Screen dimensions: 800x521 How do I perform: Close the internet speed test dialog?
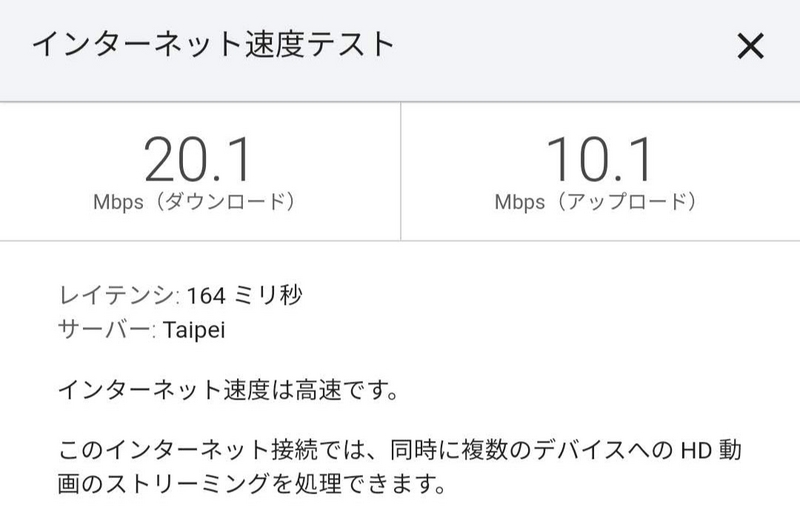point(750,46)
